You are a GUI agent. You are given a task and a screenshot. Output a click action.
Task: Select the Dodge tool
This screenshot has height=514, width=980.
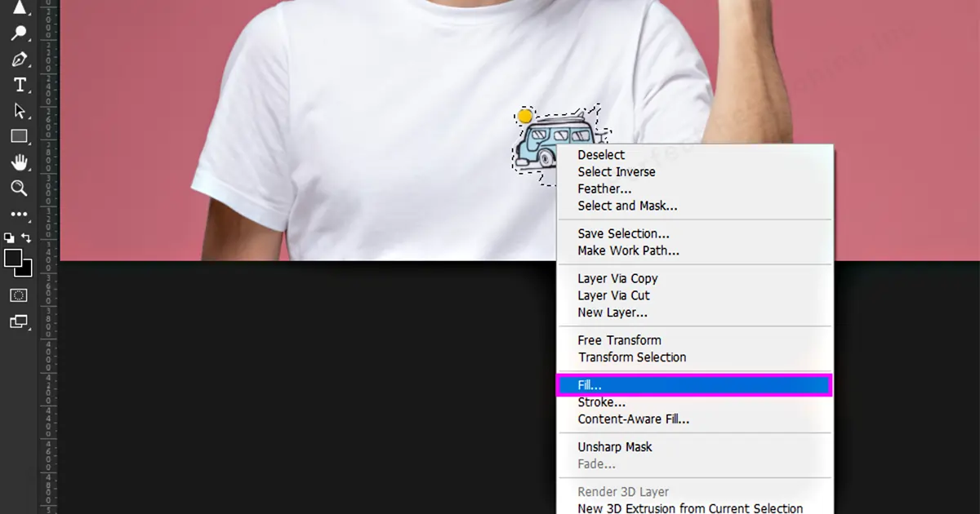pyautogui.click(x=19, y=33)
